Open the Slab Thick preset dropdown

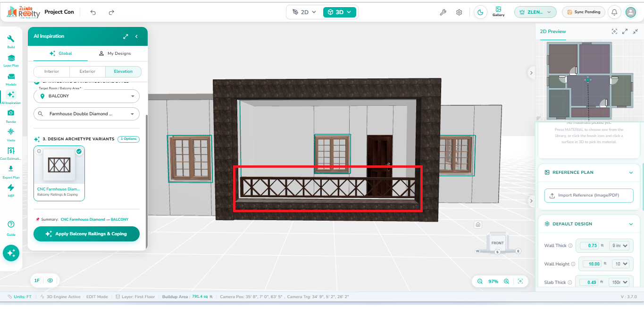click(x=619, y=282)
